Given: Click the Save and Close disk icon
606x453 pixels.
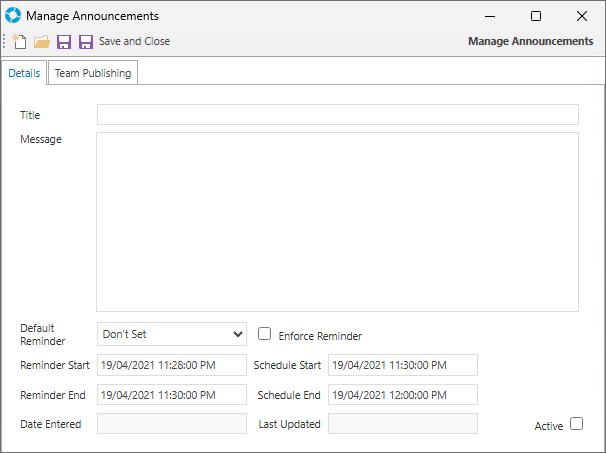Looking at the screenshot, I should click(x=86, y=42).
